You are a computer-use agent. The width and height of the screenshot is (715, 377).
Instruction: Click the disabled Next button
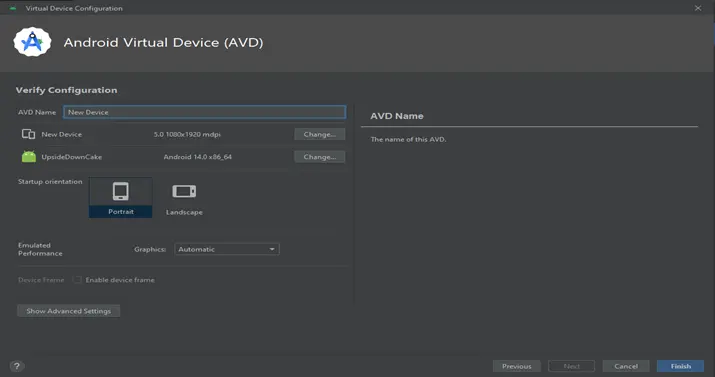coord(571,366)
